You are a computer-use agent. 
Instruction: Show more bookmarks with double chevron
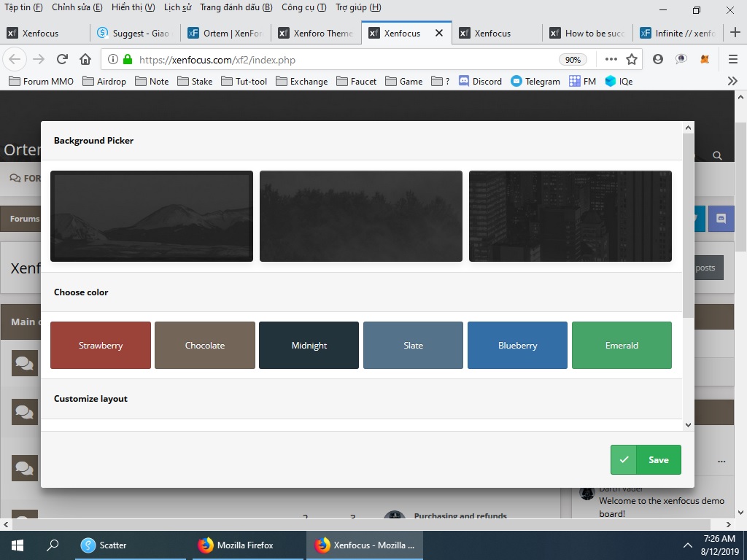(732, 81)
